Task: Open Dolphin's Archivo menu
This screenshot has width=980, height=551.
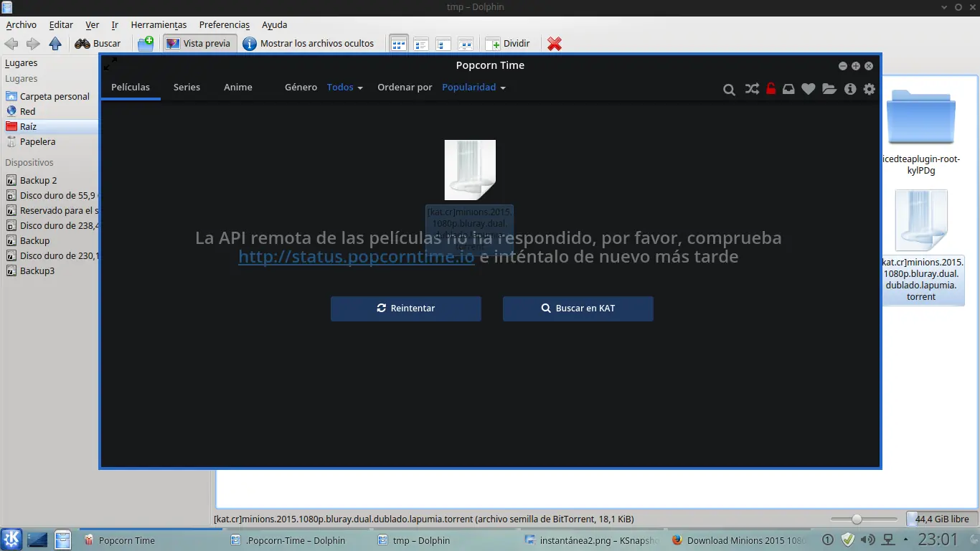Action: click(x=22, y=24)
